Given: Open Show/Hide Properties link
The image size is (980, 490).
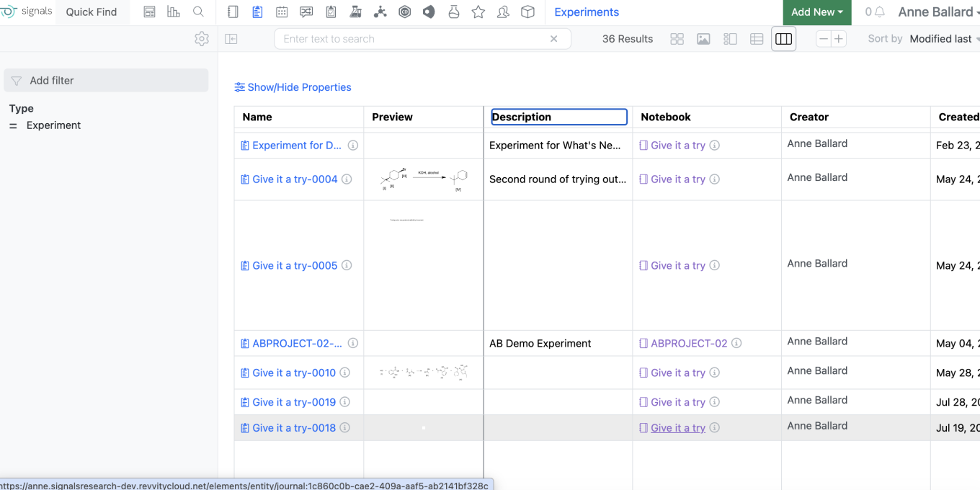Looking at the screenshot, I should tap(293, 87).
